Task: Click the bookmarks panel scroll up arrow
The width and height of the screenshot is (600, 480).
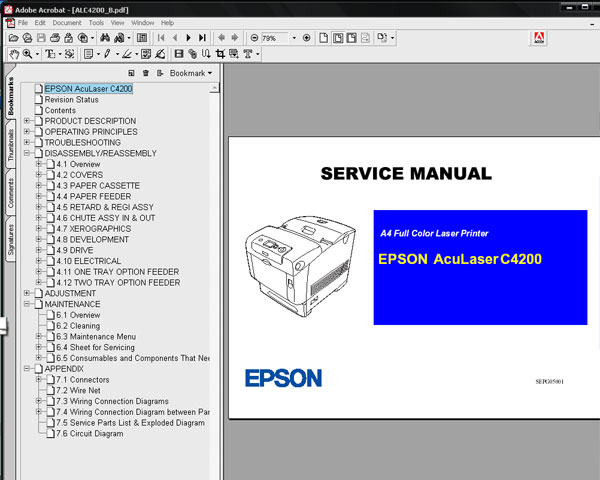Action: click(x=215, y=88)
